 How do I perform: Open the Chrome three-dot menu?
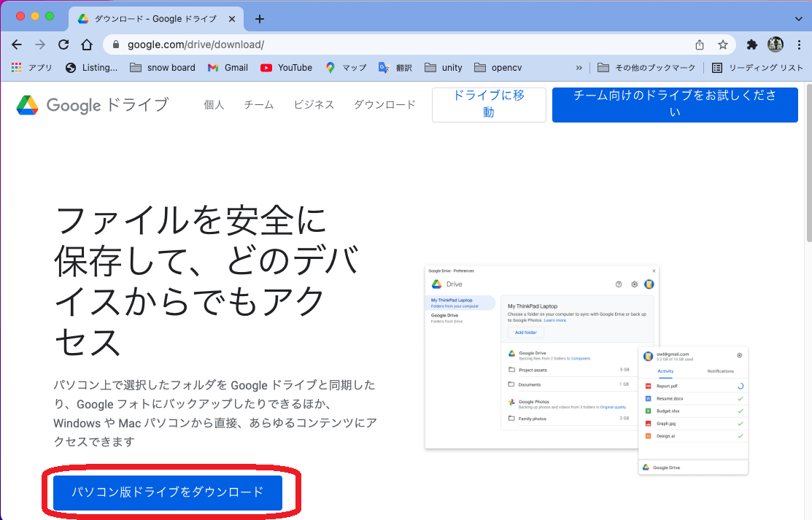(798, 44)
